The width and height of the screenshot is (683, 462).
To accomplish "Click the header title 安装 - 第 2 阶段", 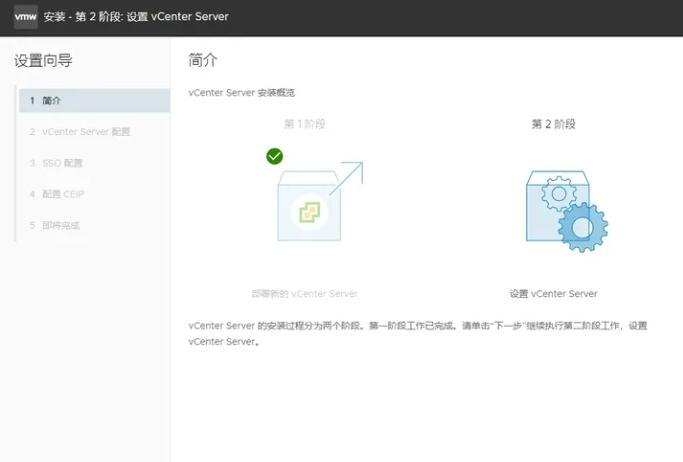I will pyautogui.click(x=136, y=17).
